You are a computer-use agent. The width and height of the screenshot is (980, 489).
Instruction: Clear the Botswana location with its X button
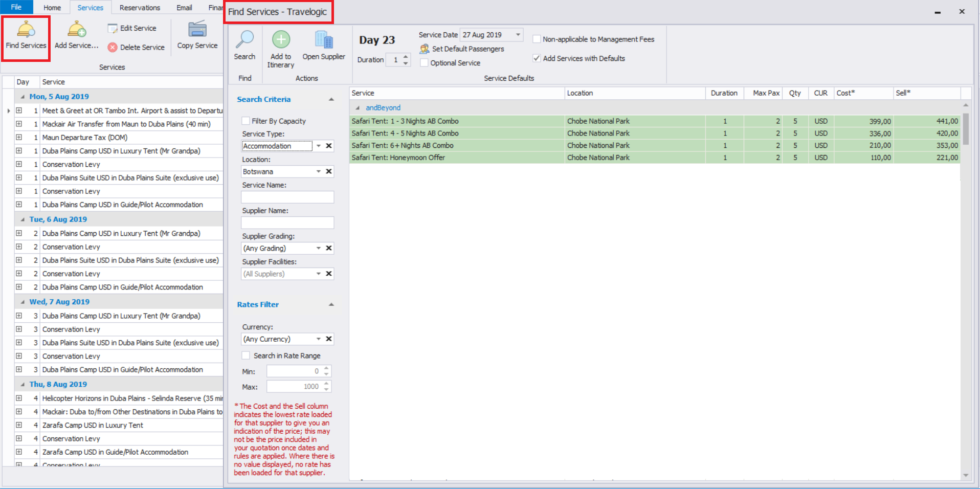[329, 171]
